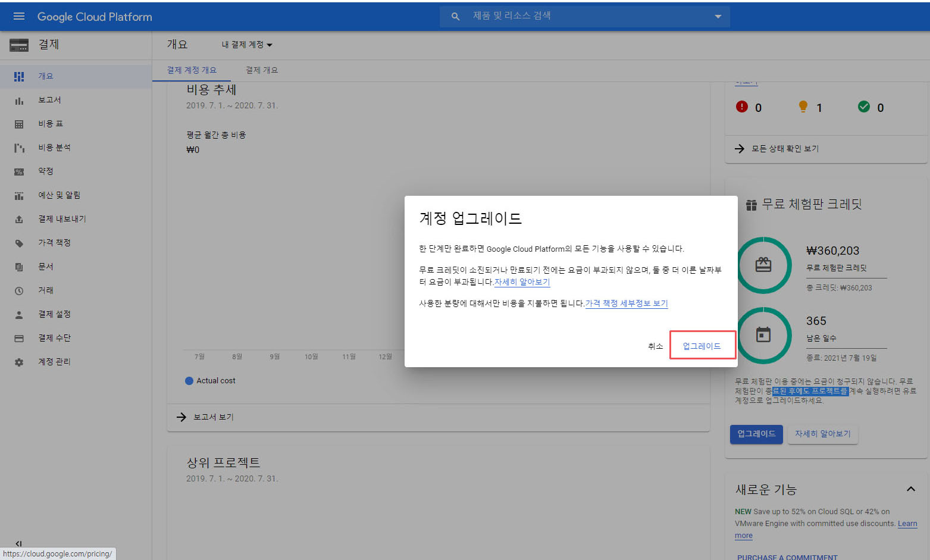Click the blue 업그레이드 button in credits card
Image resolution: width=930 pixels, height=560 pixels.
756,434
